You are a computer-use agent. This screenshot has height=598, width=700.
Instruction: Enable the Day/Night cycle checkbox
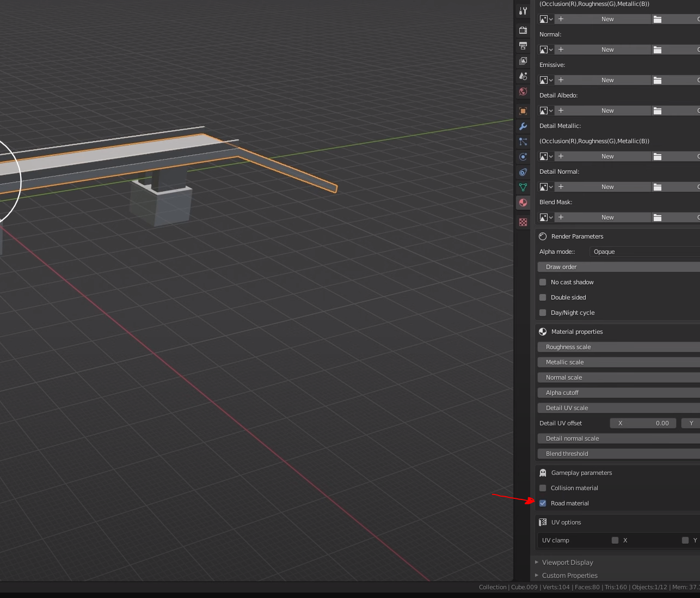(x=543, y=313)
